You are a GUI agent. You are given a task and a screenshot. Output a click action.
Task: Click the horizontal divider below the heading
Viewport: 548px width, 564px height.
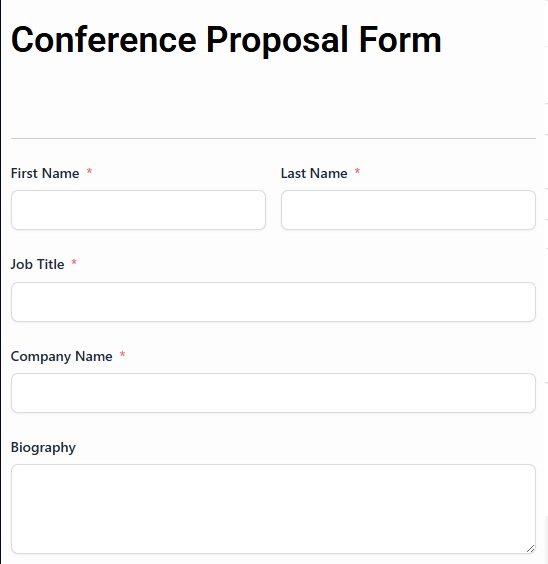[x=273, y=138]
